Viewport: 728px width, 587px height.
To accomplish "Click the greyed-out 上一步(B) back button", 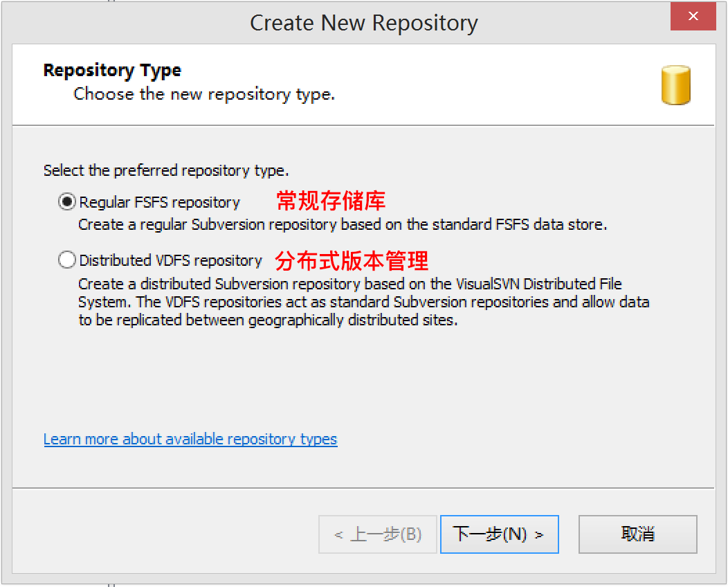I will point(377,534).
